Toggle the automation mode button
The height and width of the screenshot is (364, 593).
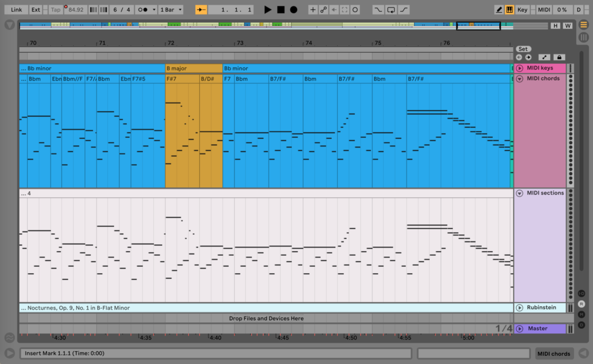coord(544,57)
